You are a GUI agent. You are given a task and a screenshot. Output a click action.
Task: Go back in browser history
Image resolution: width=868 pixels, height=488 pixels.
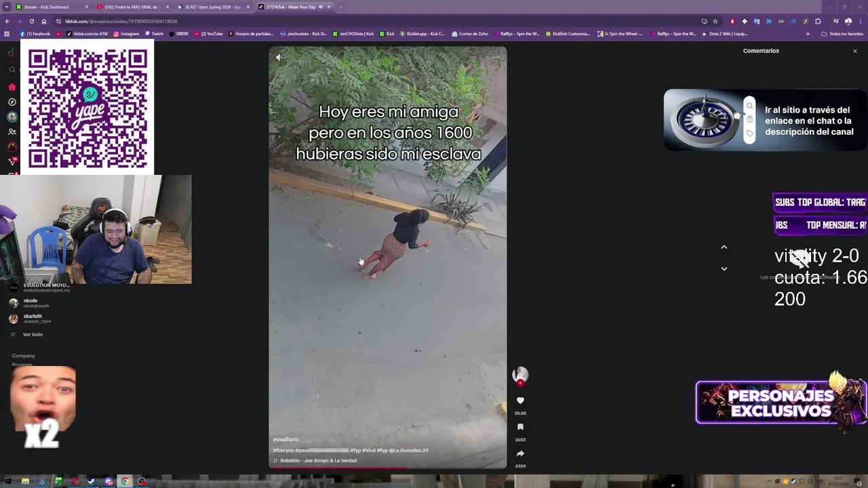click(7, 21)
